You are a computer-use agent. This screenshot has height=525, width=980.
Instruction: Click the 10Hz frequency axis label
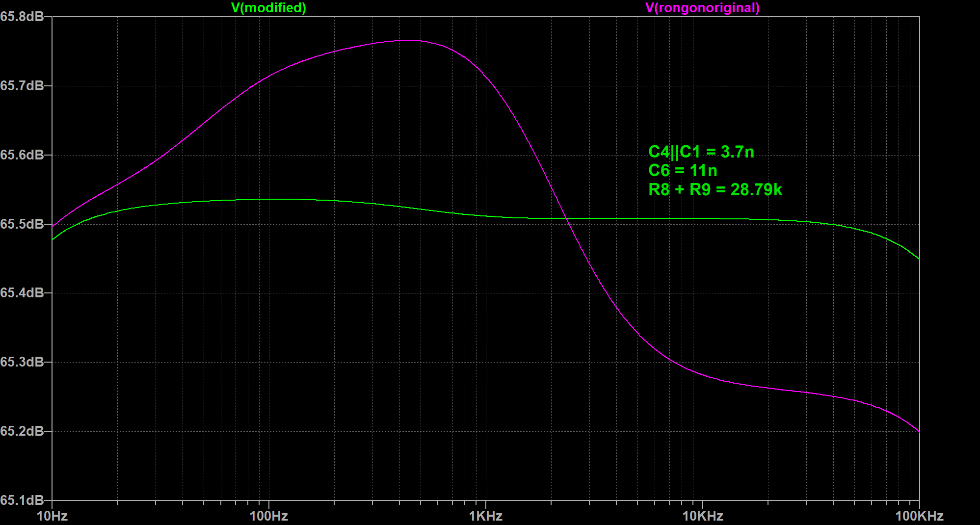tap(52, 516)
